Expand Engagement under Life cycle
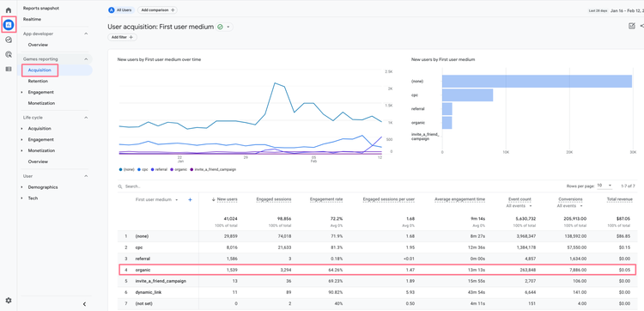Image resolution: width=644 pixels, height=311 pixels. [22, 140]
